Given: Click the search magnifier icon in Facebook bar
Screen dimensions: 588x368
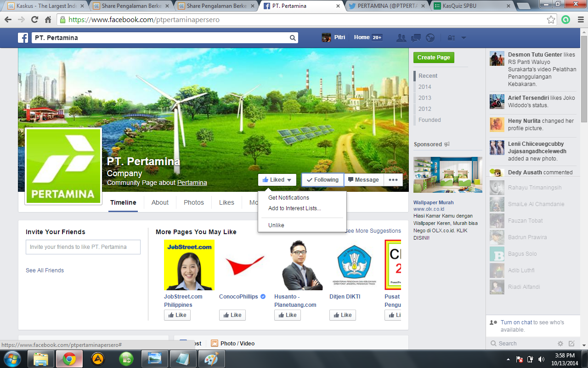Looking at the screenshot, I should pyautogui.click(x=292, y=38).
